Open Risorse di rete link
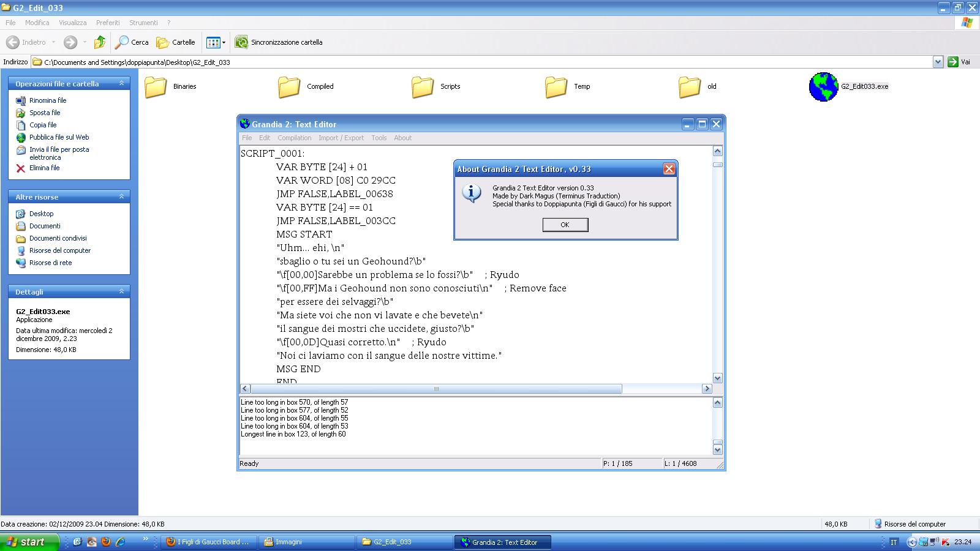The image size is (980, 551). pos(51,263)
